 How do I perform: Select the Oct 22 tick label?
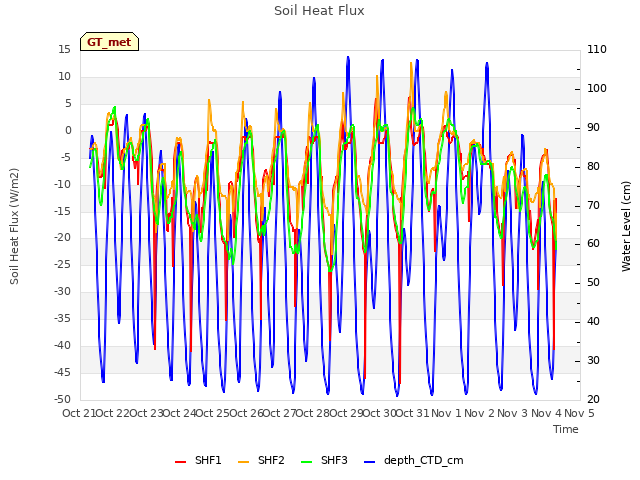coord(113,413)
